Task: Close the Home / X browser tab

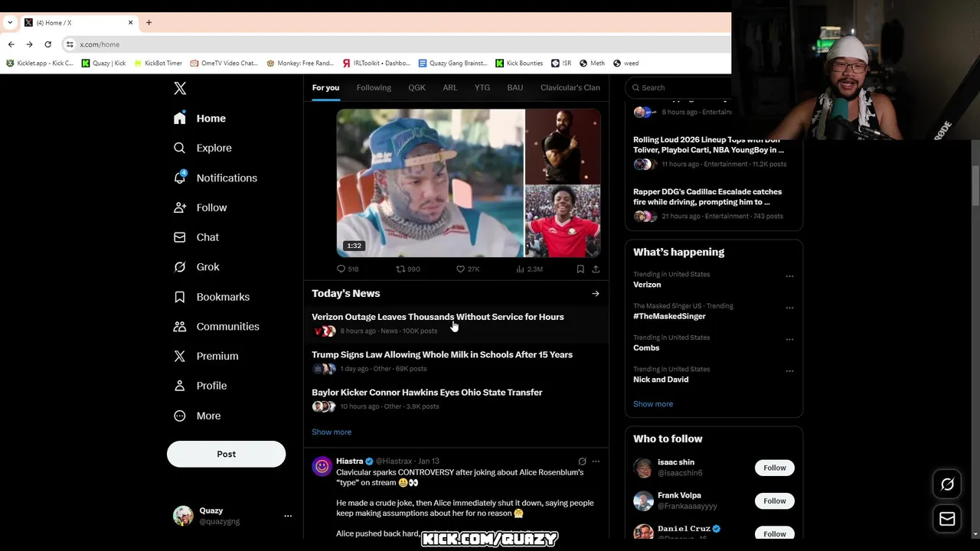Action: [130, 22]
